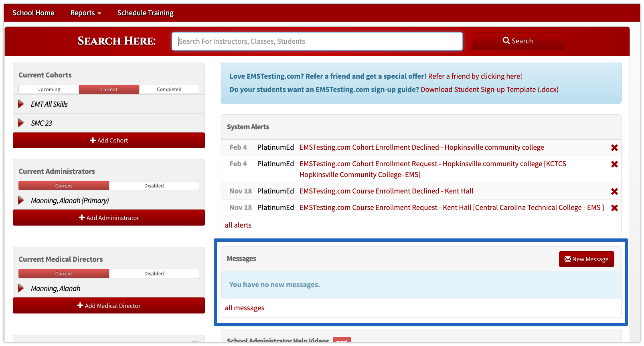Download Student Sign-up Template (.docx)
The height and width of the screenshot is (346, 644).
click(x=490, y=90)
